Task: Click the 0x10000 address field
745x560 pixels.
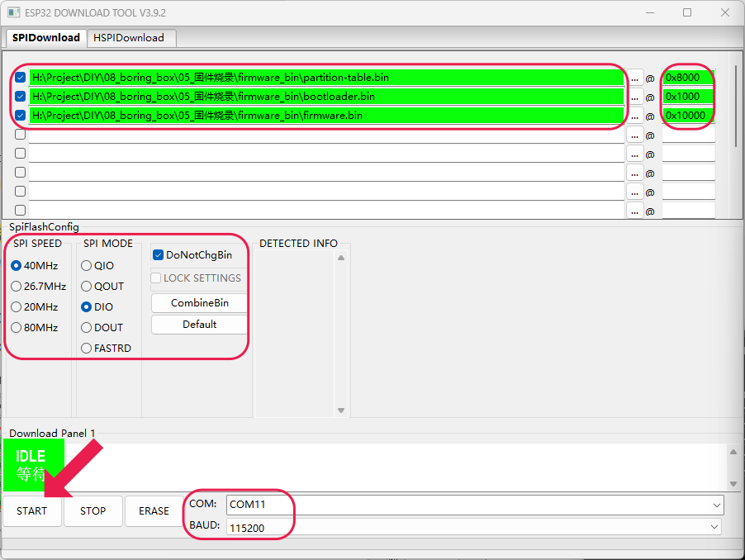Action: click(689, 116)
